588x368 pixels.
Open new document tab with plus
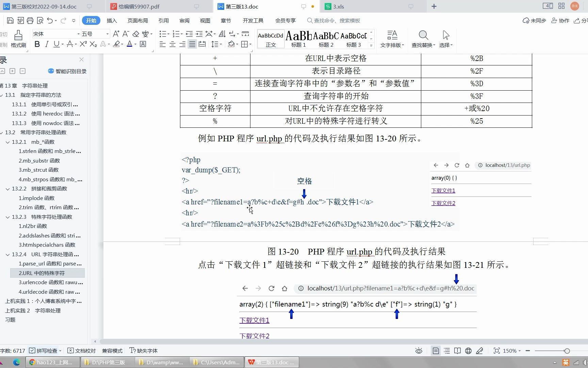pyautogui.click(x=434, y=6)
